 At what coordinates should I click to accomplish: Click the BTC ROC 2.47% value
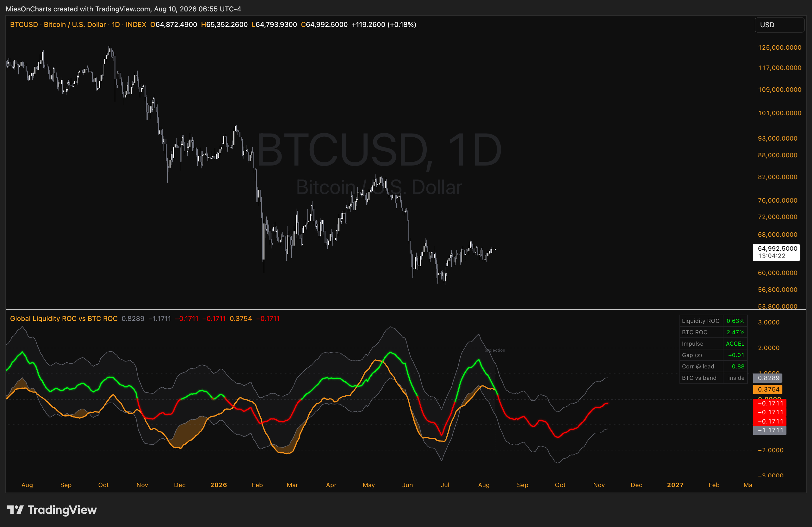[x=735, y=332]
